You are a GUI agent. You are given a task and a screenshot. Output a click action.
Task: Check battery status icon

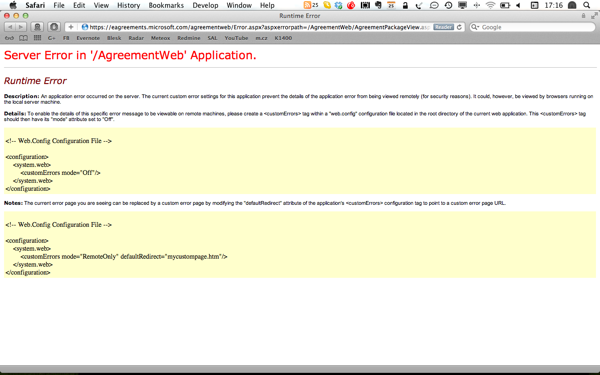(505, 5)
